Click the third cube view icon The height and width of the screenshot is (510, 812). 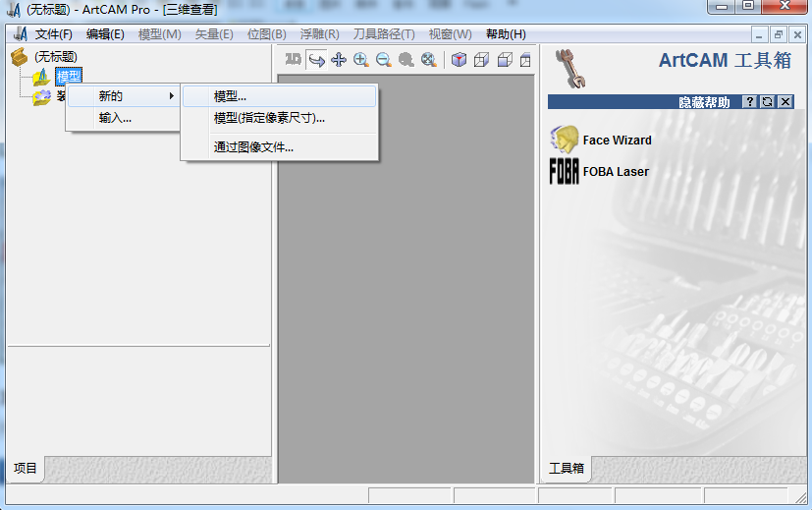pyautogui.click(x=505, y=60)
